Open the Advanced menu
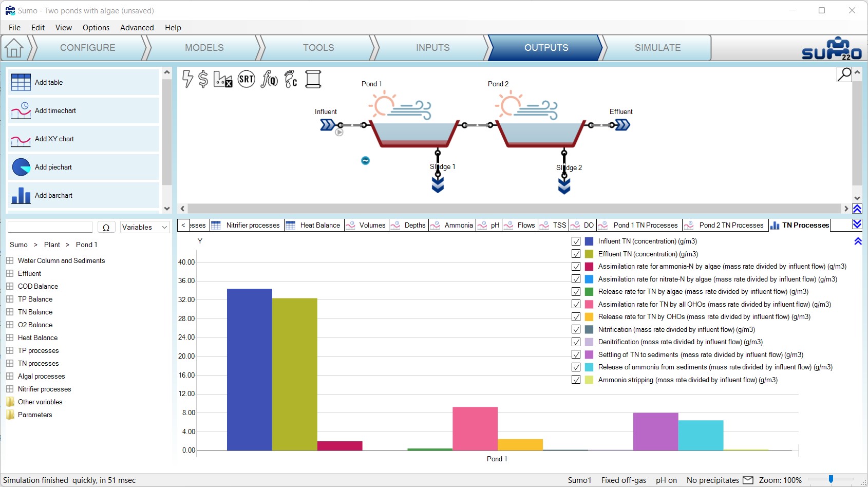Viewport: 868px width, 487px height. [137, 28]
